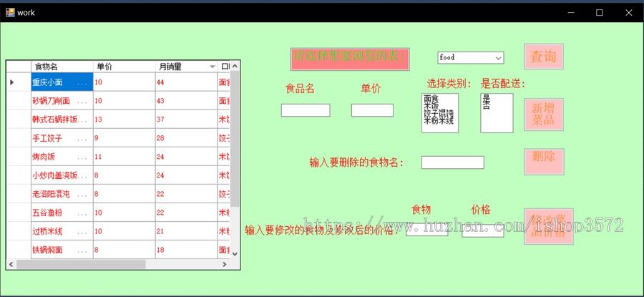This screenshot has height=297, width=644.
Task: Click price cell 11 of 烤肉饭
Action: click(124, 157)
